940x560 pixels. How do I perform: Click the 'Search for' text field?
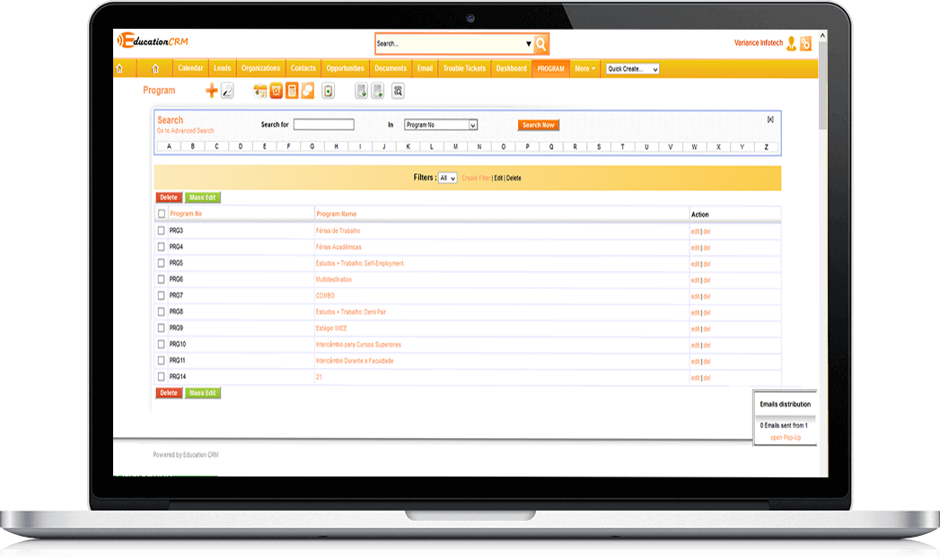click(324, 125)
